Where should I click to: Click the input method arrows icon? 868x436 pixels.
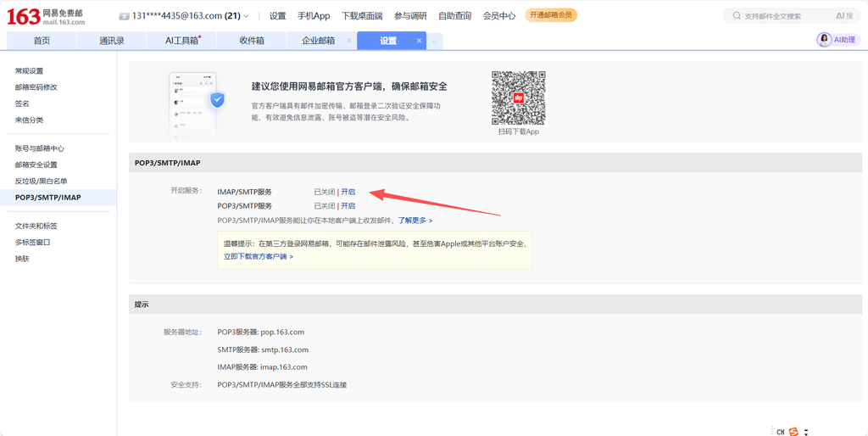(x=807, y=432)
